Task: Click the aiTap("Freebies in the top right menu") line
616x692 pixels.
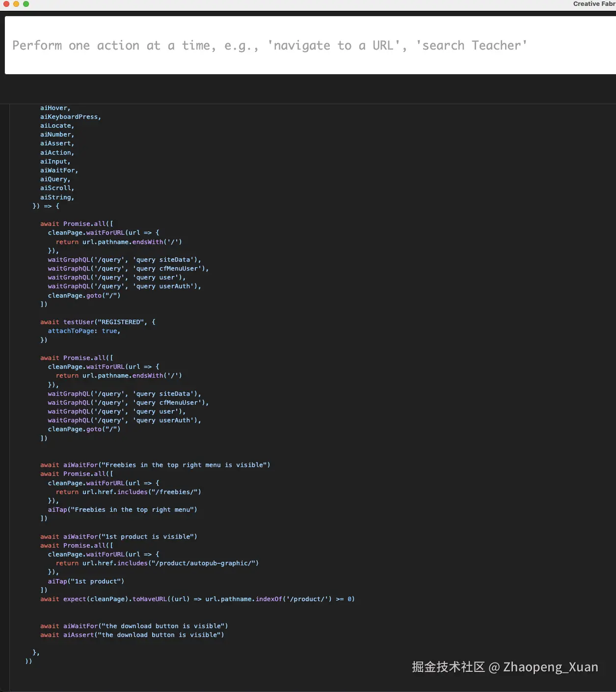Action: click(x=123, y=510)
